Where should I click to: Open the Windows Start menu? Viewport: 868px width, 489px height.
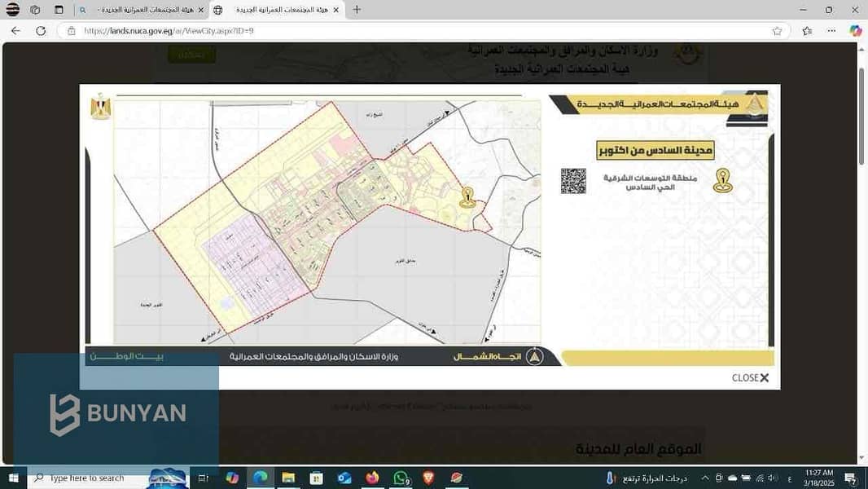point(13,478)
